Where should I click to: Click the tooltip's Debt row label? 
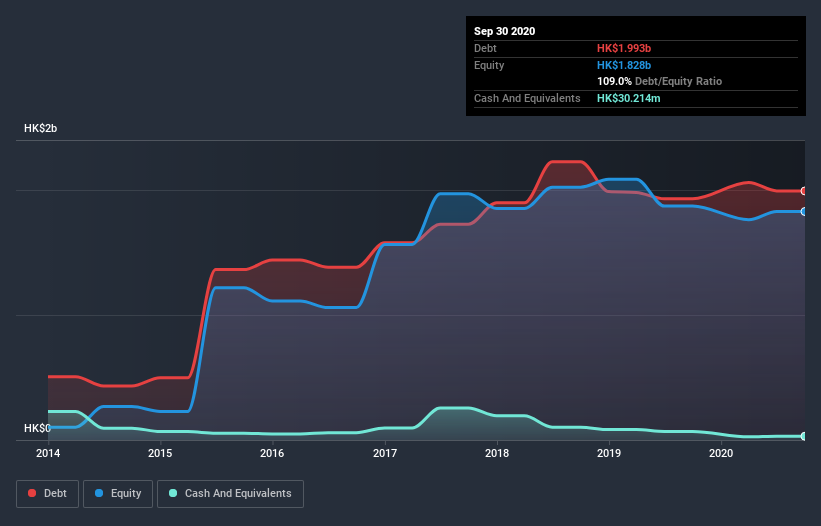(x=485, y=48)
